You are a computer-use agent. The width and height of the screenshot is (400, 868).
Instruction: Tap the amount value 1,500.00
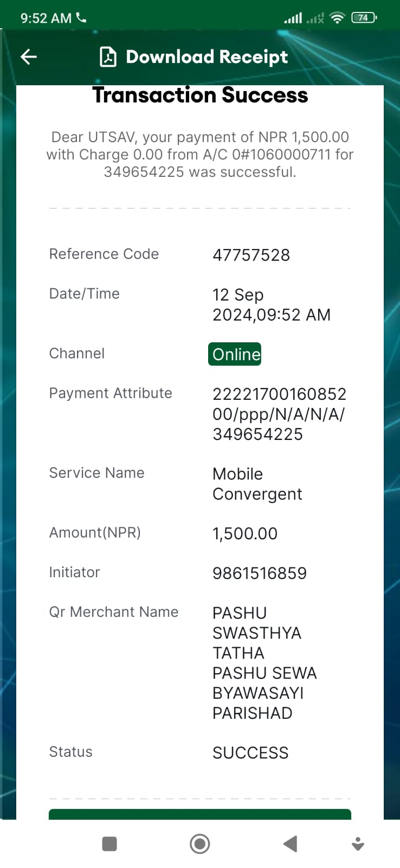(x=245, y=534)
